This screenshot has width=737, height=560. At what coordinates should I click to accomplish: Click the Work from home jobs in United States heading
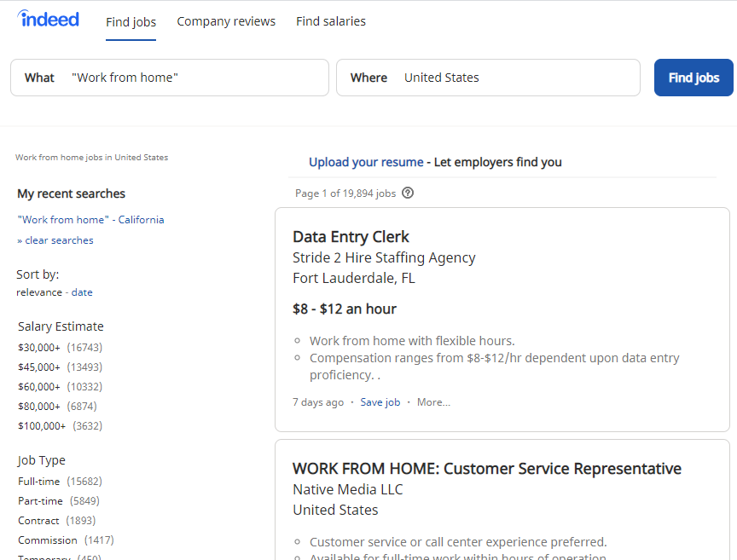click(x=91, y=158)
